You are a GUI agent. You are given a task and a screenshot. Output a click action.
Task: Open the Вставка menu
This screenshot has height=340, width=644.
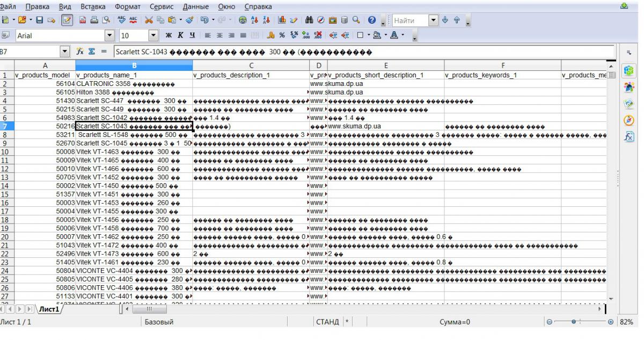[x=93, y=6]
